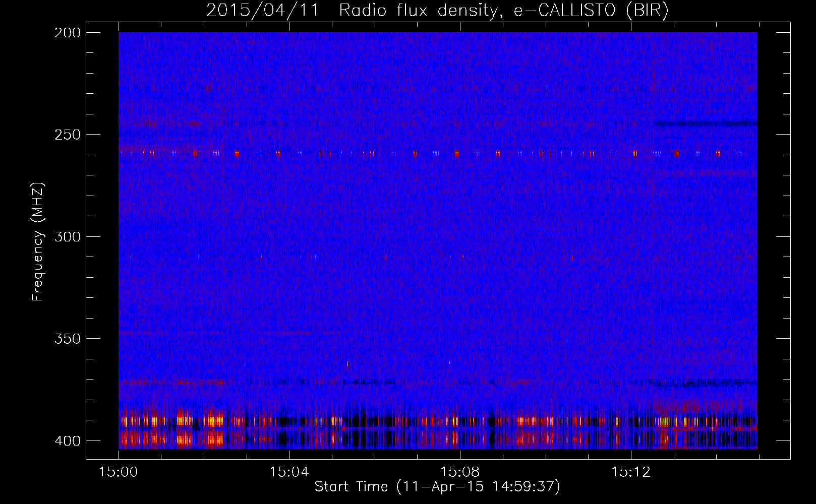
Task: Click the 400 frequency tick label
Action: (68, 440)
